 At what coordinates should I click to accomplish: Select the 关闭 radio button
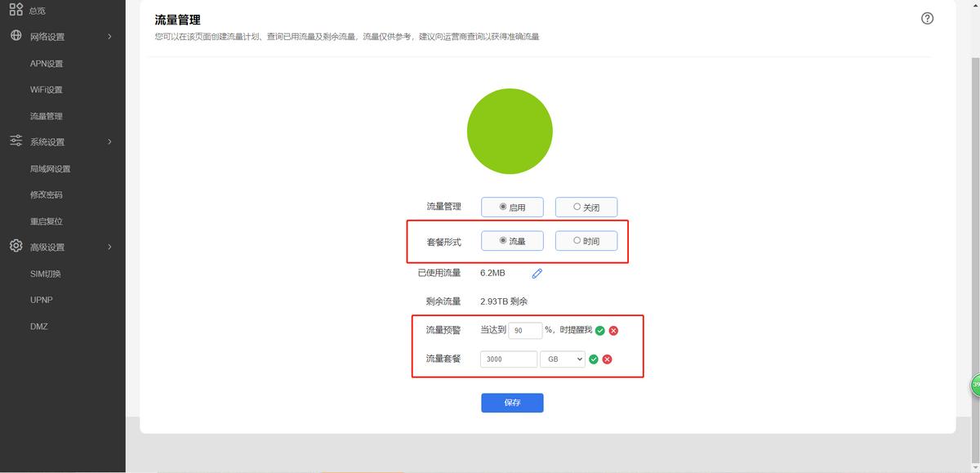pos(577,207)
